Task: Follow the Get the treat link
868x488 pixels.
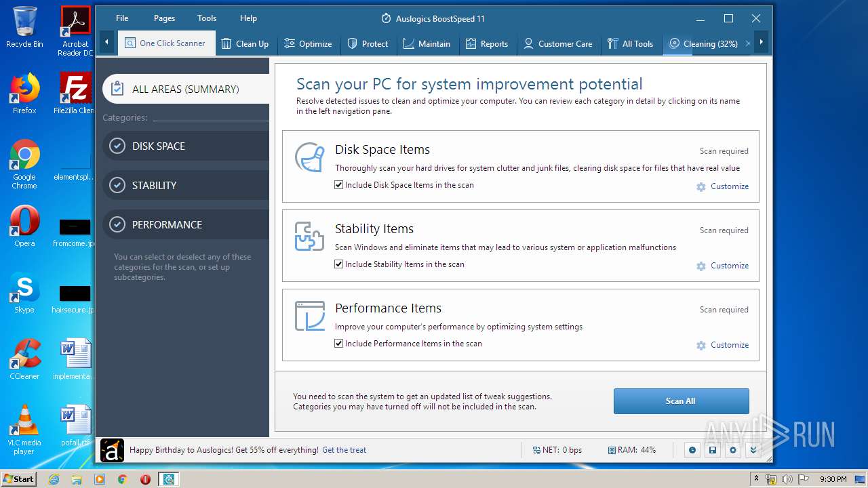Action: click(x=344, y=450)
